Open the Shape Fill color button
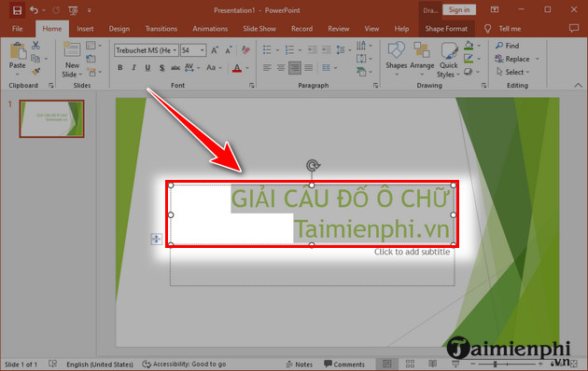Viewport: 588px width, 371px height. click(x=469, y=46)
